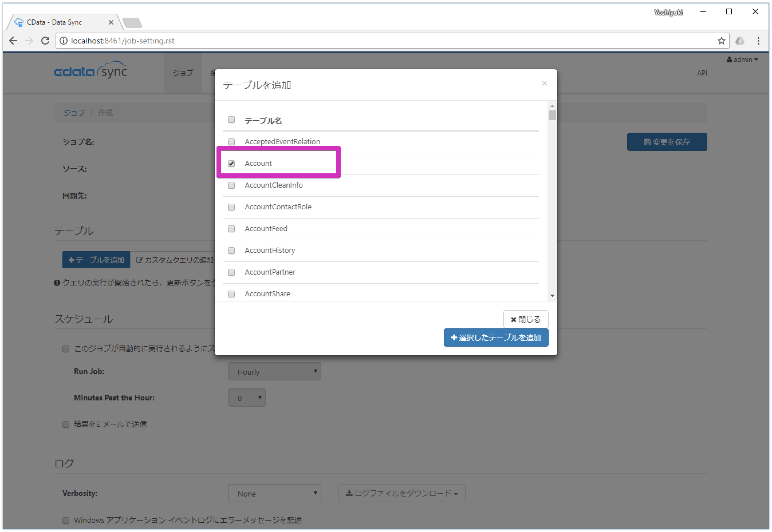
Task: Open the Run Job Hourly dropdown
Action: (274, 371)
